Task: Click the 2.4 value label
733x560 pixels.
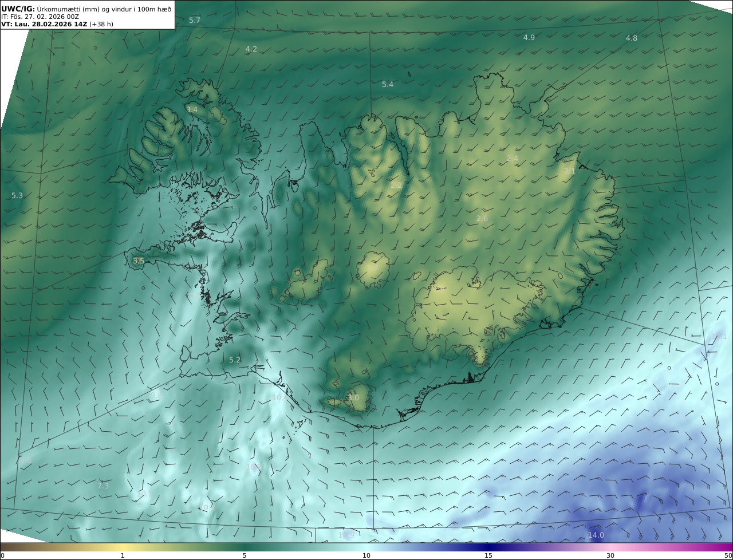Action: (x=513, y=158)
